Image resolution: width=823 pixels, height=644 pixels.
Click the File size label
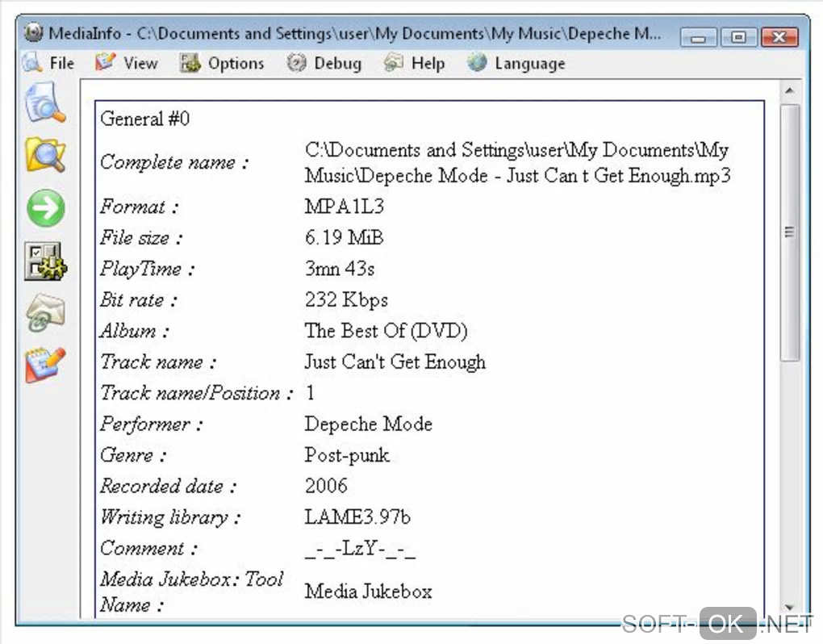tap(140, 238)
